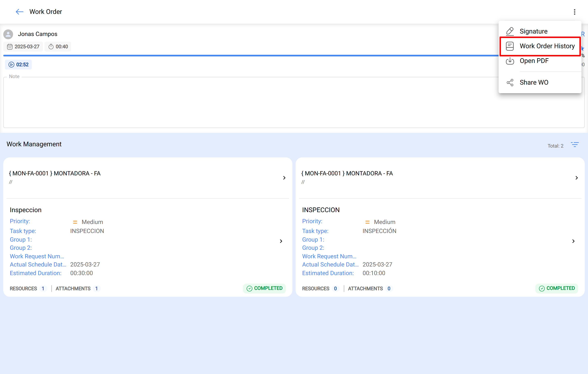Screen dimensions: 588x374
Task: Click the Work Order page title
Action: 46,12
